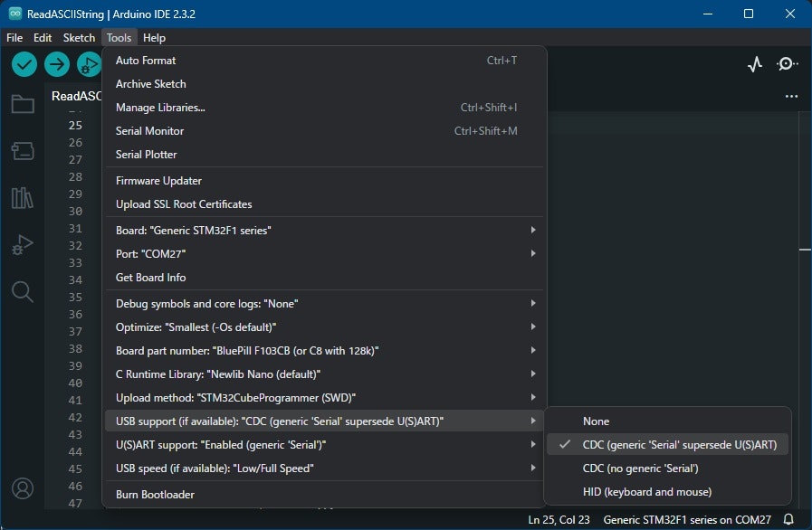Click the Arduino IDE logo in title bar
The image size is (812, 530).
[15, 14]
